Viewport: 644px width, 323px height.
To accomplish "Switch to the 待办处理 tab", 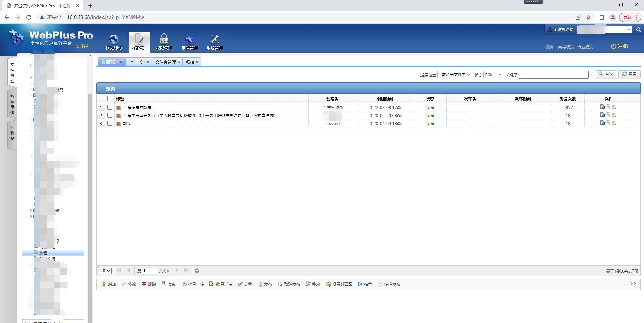I will click(x=139, y=62).
